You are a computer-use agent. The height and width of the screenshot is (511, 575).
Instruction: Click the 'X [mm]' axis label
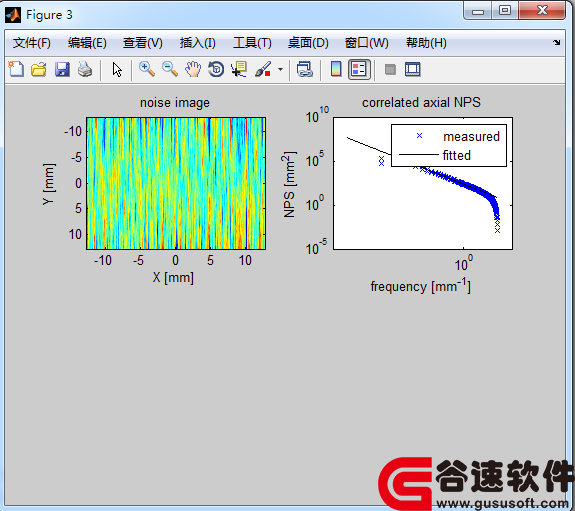click(173, 277)
